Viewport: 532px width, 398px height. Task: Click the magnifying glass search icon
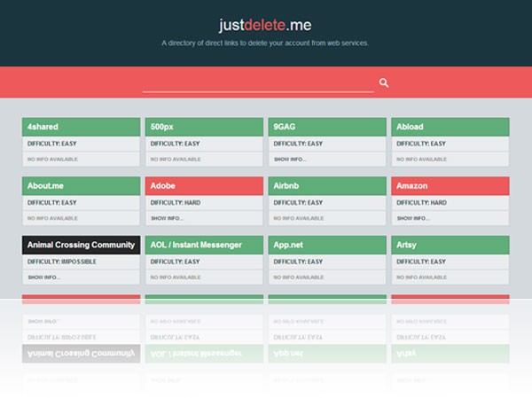coord(384,82)
